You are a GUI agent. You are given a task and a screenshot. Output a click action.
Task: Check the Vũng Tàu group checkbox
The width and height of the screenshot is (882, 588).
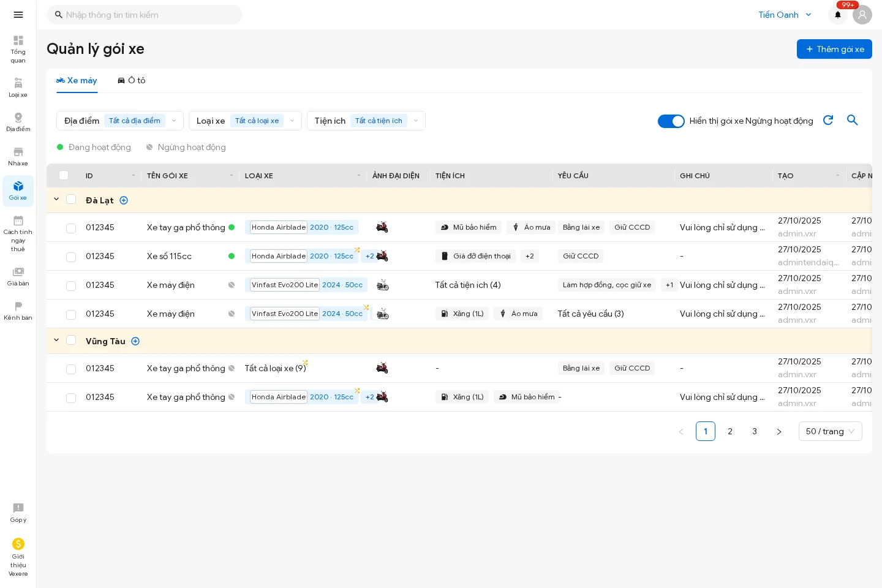coord(71,340)
